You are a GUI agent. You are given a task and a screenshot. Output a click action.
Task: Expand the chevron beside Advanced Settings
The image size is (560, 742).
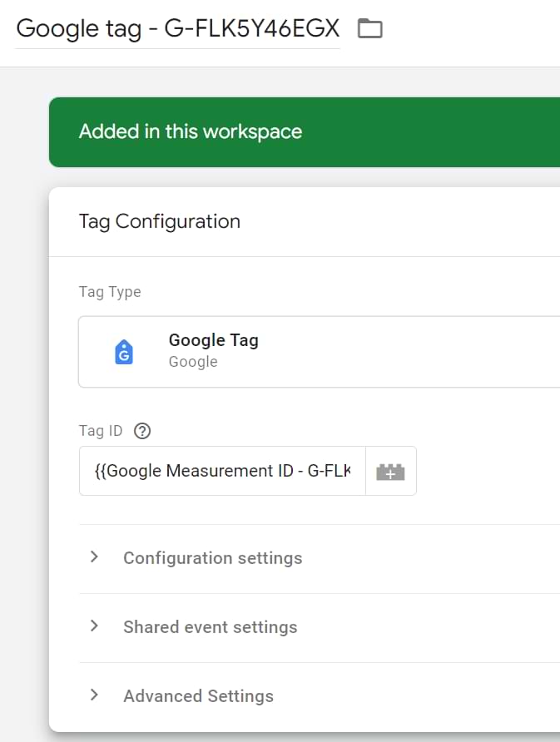point(94,695)
